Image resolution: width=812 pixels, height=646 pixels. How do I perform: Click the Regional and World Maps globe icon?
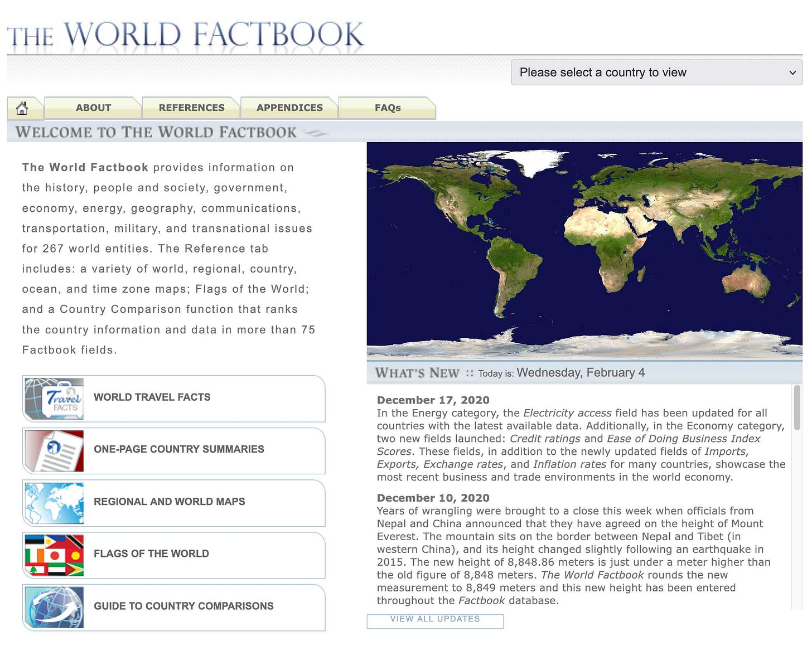54,502
